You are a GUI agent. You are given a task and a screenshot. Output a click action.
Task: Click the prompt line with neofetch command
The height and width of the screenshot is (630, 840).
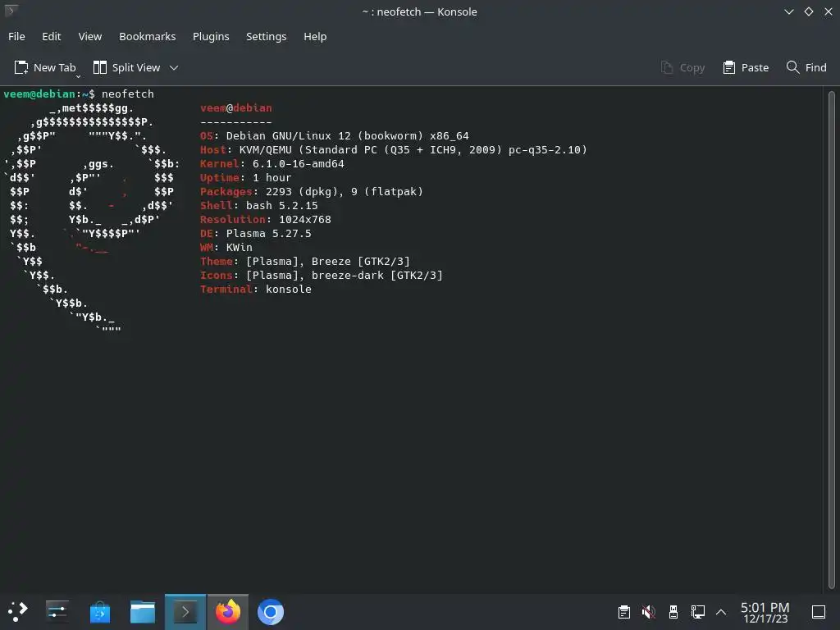point(79,94)
